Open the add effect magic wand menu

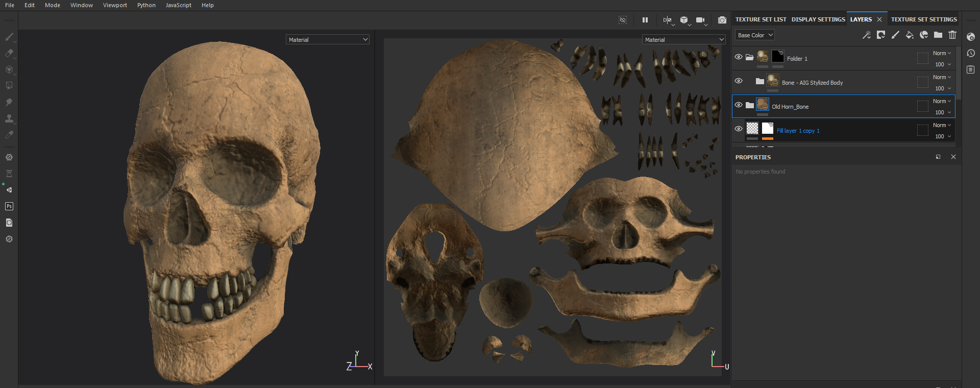tap(866, 35)
